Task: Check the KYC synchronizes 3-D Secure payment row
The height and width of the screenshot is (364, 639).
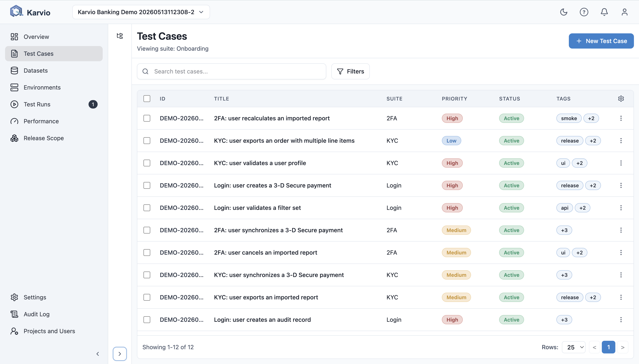Action: (147, 275)
